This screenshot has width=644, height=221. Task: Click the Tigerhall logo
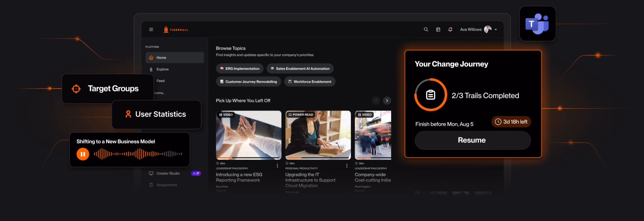(x=176, y=30)
